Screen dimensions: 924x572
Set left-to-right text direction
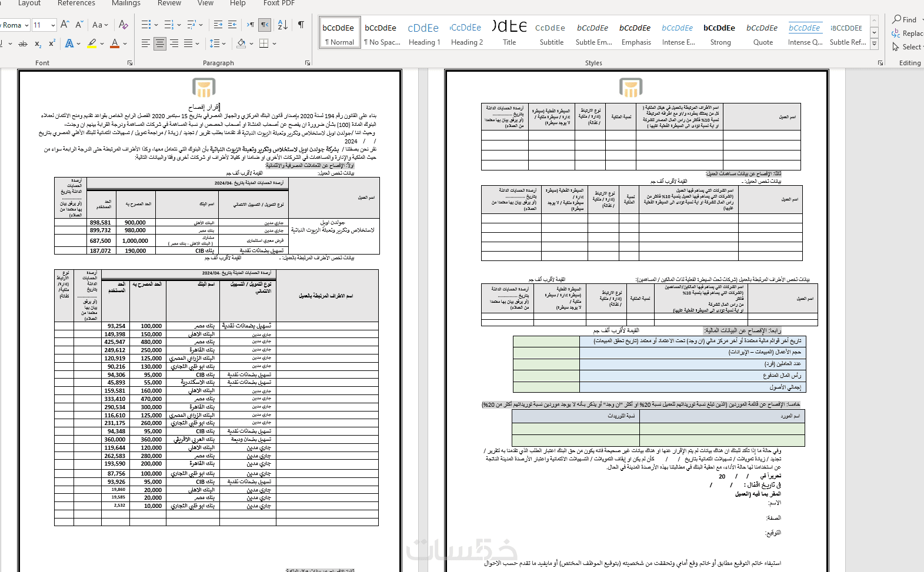[251, 25]
